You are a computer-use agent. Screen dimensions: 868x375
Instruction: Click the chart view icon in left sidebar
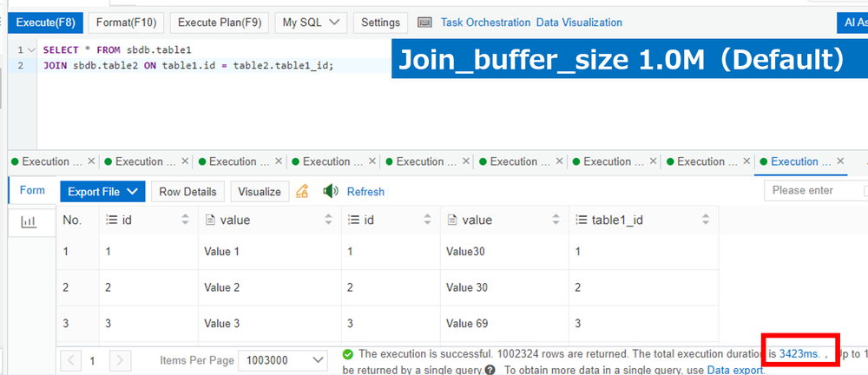point(29,222)
